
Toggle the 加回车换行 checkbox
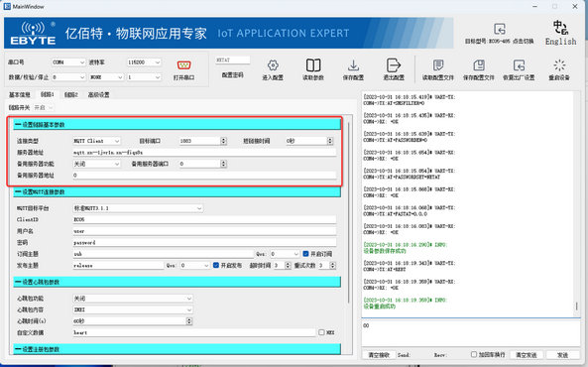[x=474, y=355]
